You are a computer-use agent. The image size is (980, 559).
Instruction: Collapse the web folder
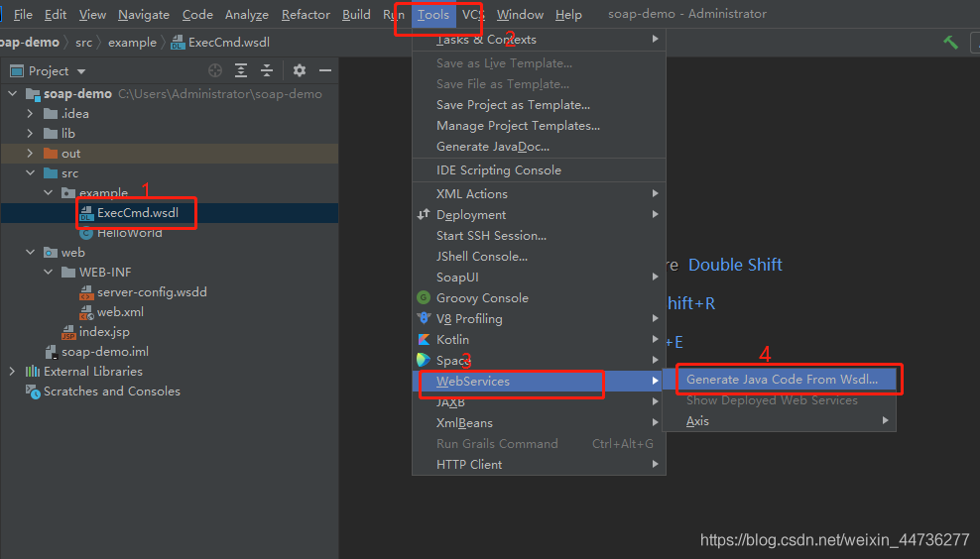pyautogui.click(x=30, y=253)
